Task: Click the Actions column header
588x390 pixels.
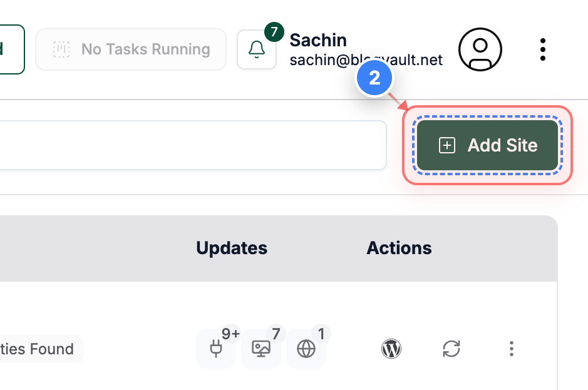Action: 399,248
